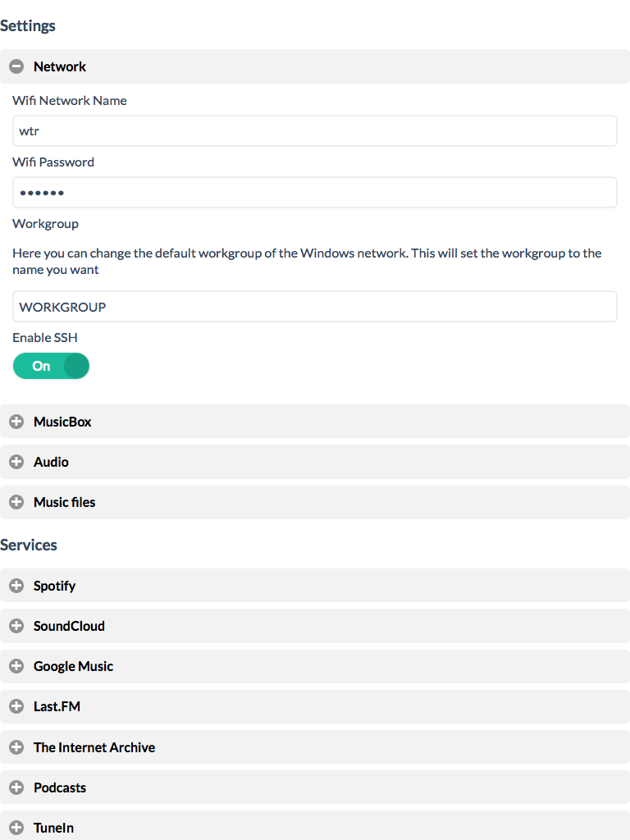Click the plus icon beside Google Music
Viewport: 630px width, 840px height.
coord(16,666)
